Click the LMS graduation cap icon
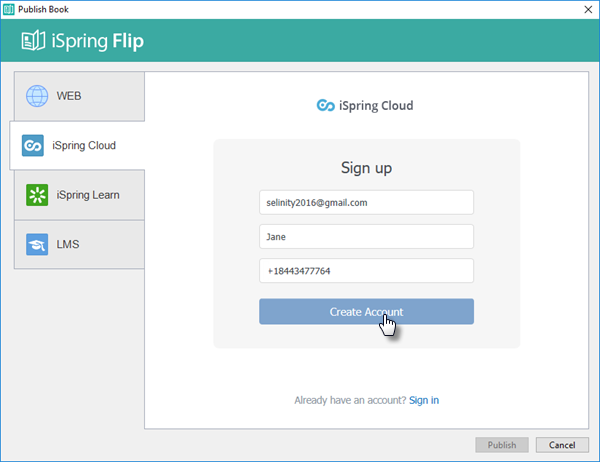The height and width of the screenshot is (462, 600). (37, 244)
